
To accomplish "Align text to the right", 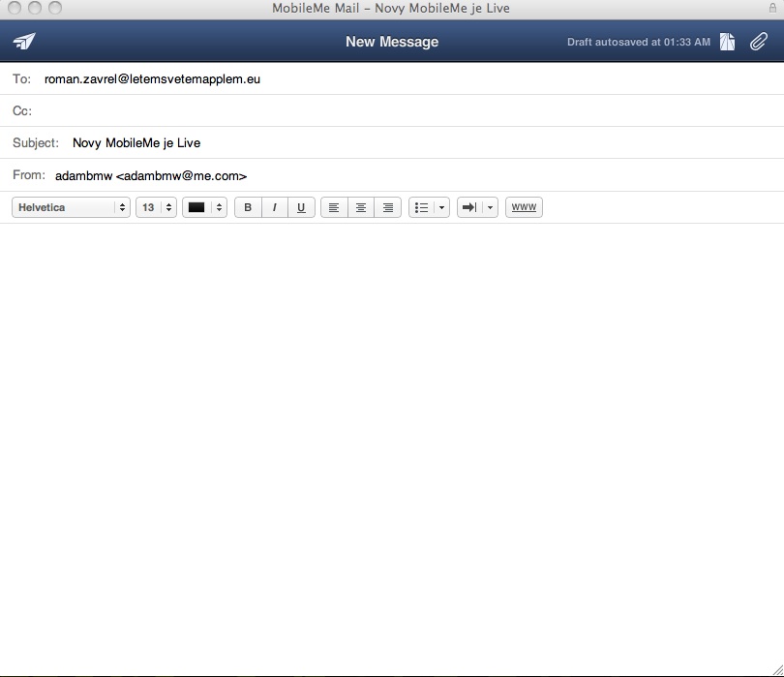I will click(x=387, y=207).
